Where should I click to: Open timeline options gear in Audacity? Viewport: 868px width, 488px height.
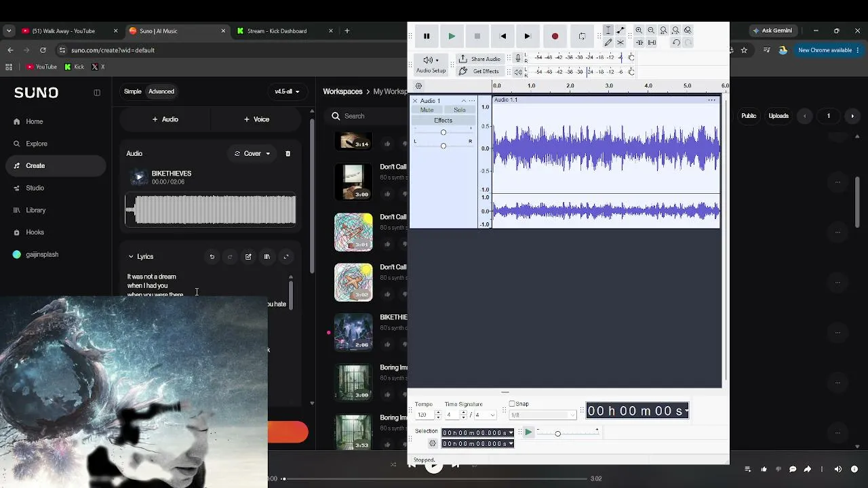click(418, 86)
